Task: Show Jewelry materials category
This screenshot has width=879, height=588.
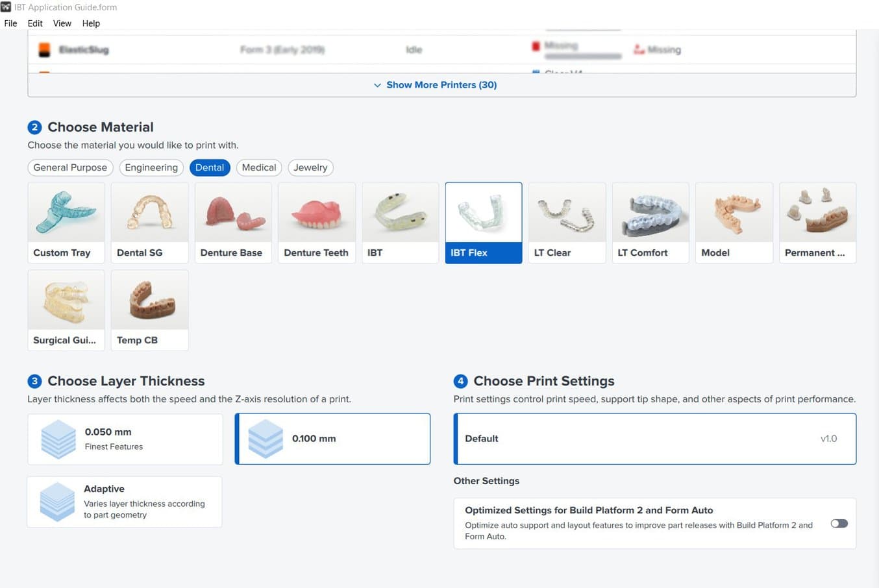Action: [x=310, y=167]
